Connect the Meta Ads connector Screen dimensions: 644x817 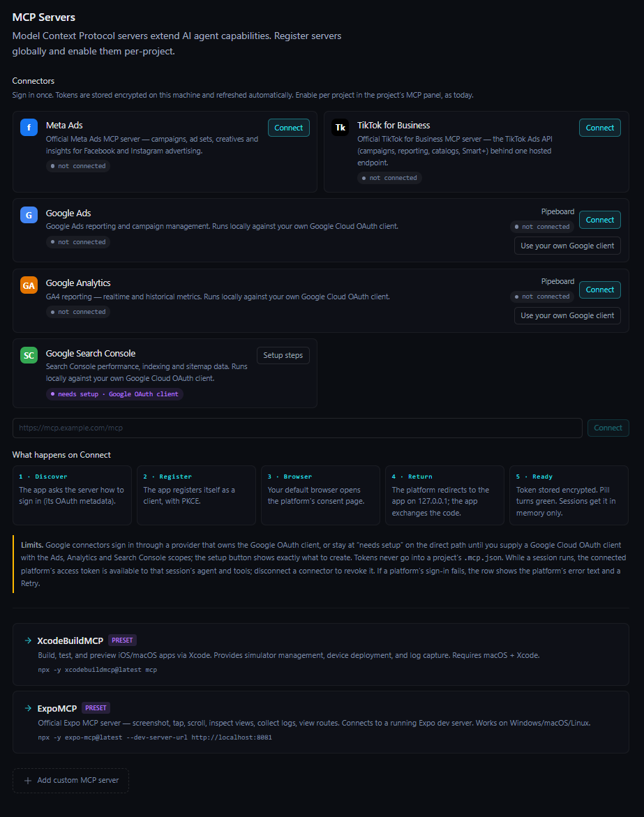click(x=289, y=128)
